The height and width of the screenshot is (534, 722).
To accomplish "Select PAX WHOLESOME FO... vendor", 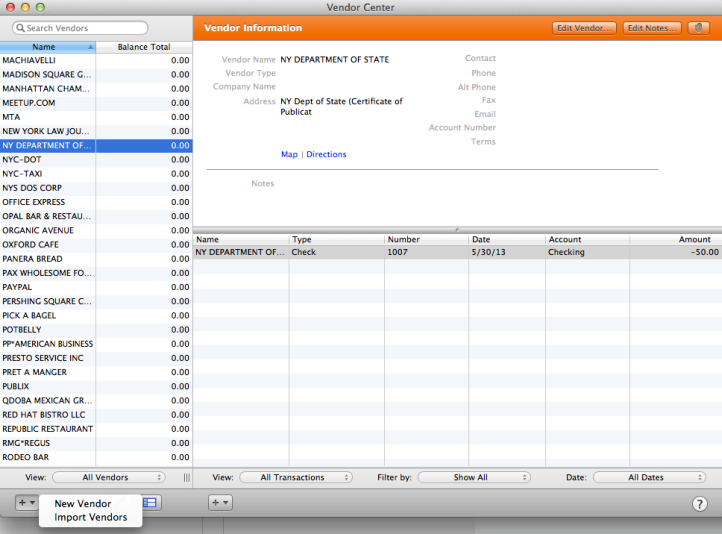I will pos(96,273).
